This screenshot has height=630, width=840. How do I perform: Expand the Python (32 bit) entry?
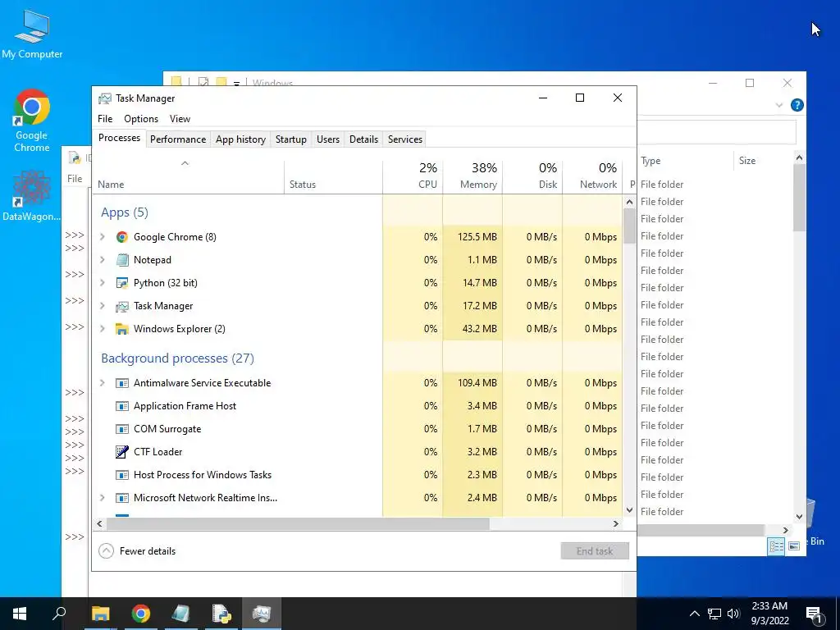[103, 283]
